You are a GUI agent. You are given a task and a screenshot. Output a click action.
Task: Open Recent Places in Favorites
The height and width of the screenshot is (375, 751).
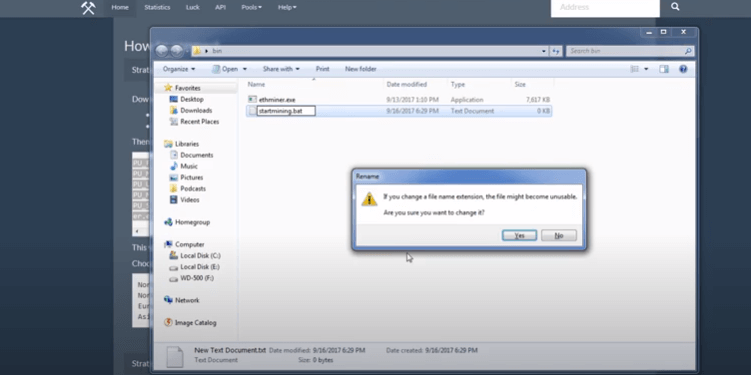click(x=200, y=122)
